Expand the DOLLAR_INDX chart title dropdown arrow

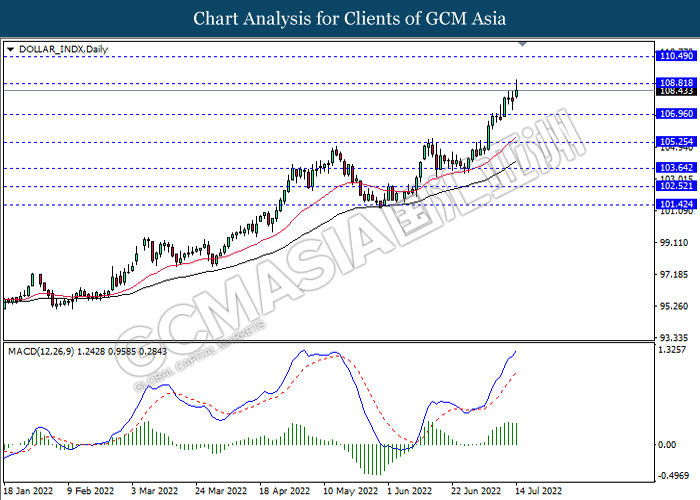click(10, 50)
